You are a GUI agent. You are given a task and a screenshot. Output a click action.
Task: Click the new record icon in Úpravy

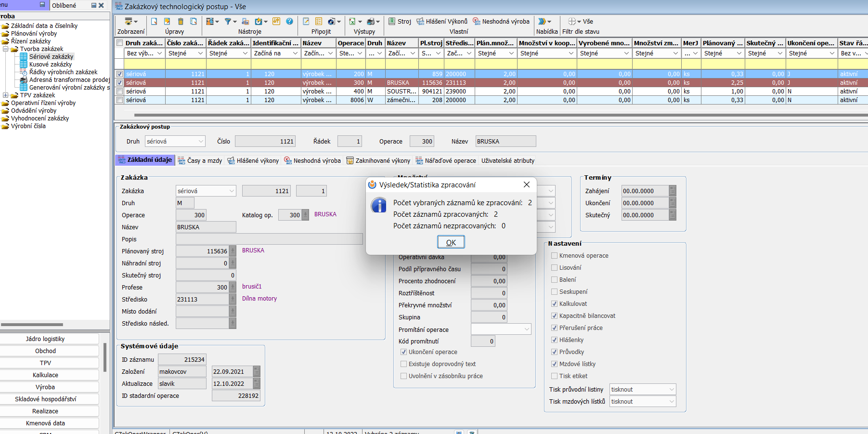point(154,21)
